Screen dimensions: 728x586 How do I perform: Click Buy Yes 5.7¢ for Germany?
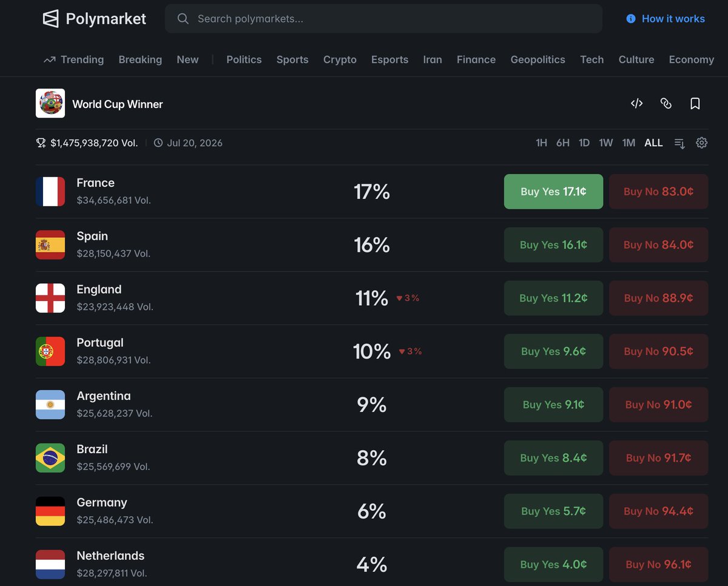click(553, 511)
